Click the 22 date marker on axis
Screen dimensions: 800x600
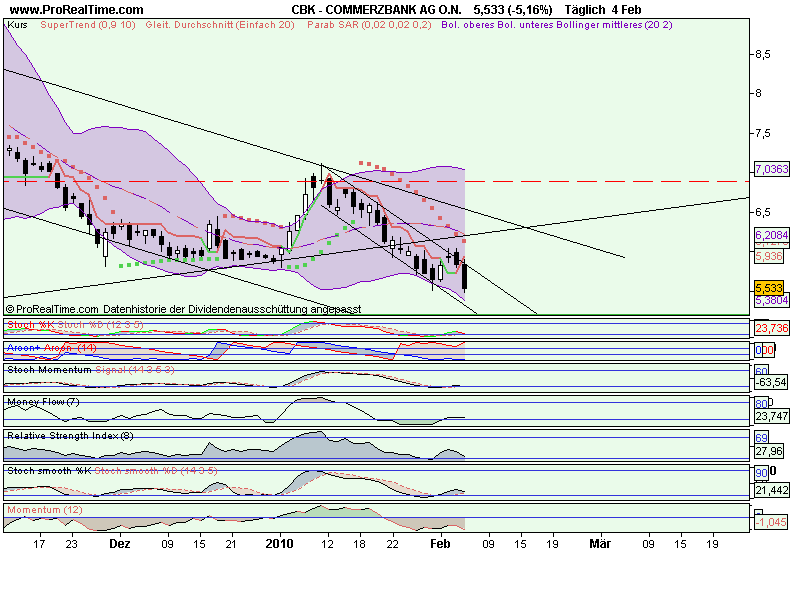(x=392, y=544)
